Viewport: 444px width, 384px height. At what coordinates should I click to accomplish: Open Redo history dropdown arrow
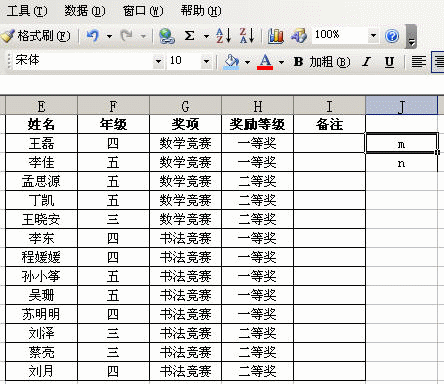143,36
